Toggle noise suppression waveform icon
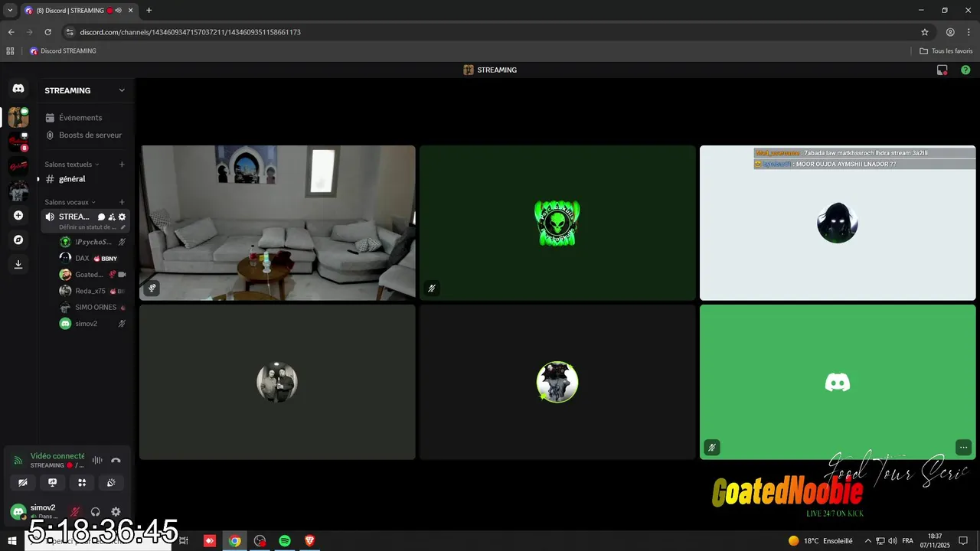980x551 pixels. coord(97,461)
